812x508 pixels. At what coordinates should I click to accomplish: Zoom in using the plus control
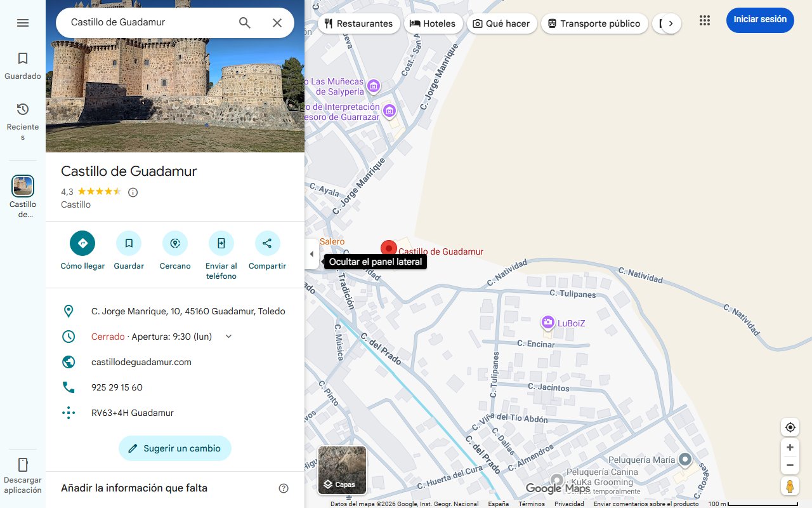pyautogui.click(x=790, y=447)
